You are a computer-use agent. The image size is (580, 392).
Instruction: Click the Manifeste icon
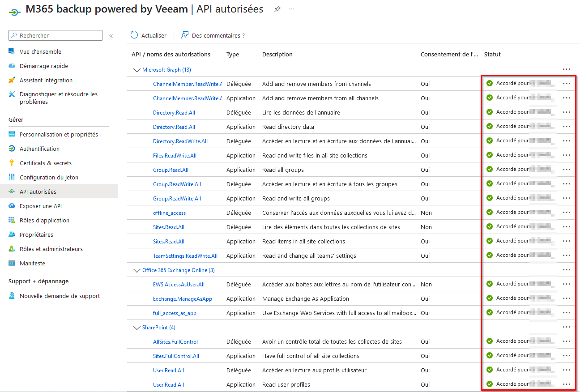(12, 263)
